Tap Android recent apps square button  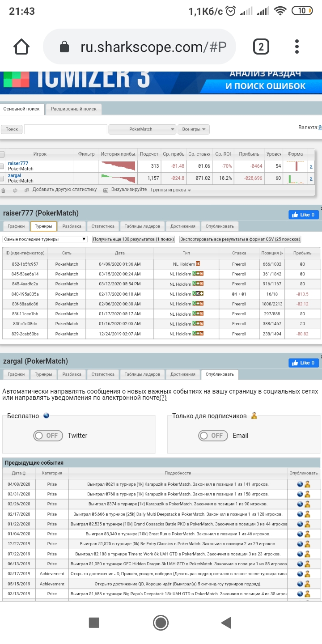94,623
